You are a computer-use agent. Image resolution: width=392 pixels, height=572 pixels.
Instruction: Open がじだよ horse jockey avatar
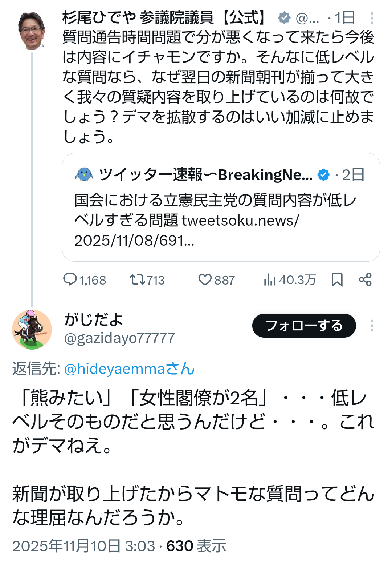point(32,330)
